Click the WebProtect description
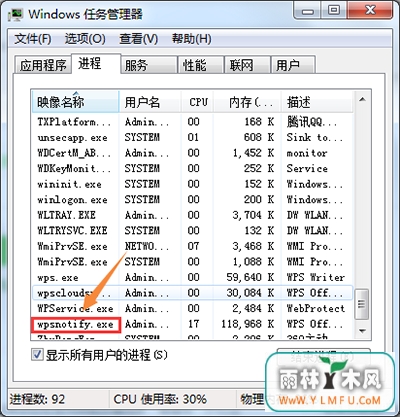Image resolution: width=400 pixels, height=417 pixels. 315,308
